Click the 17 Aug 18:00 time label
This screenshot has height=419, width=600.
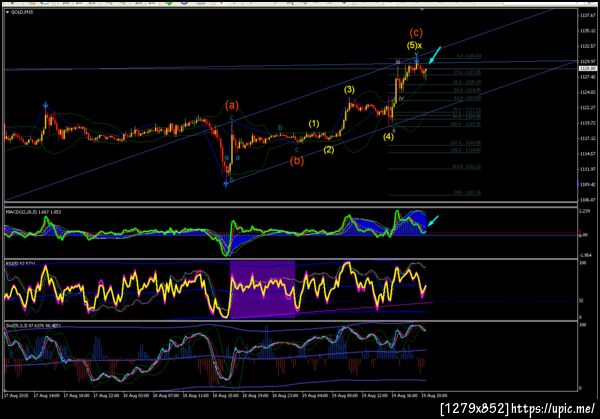77,396
